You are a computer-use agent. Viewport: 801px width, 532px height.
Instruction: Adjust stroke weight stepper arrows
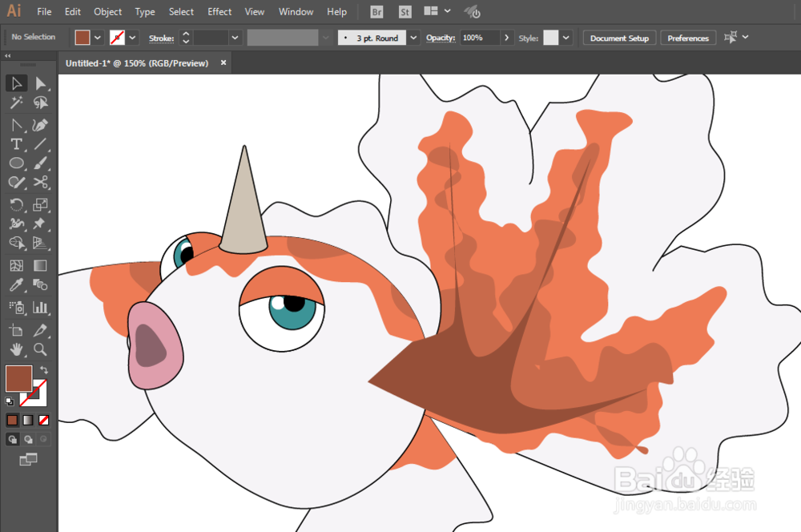pyautogui.click(x=186, y=38)
